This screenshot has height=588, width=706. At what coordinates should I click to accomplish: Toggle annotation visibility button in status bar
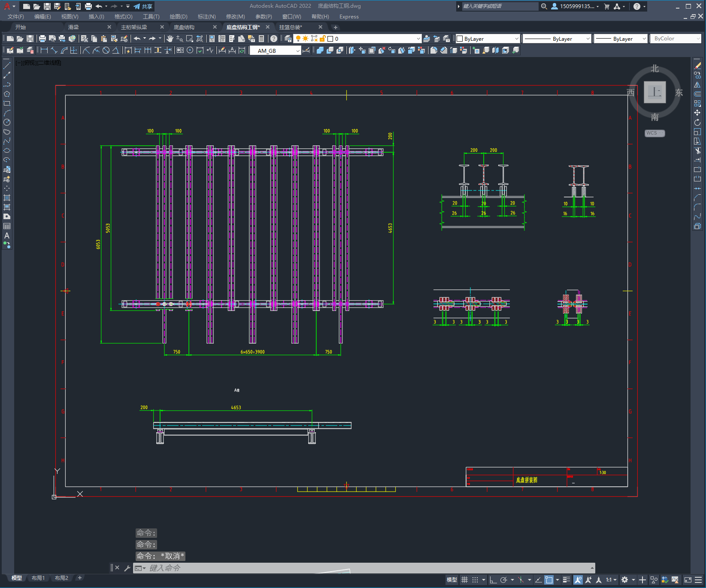578,580
